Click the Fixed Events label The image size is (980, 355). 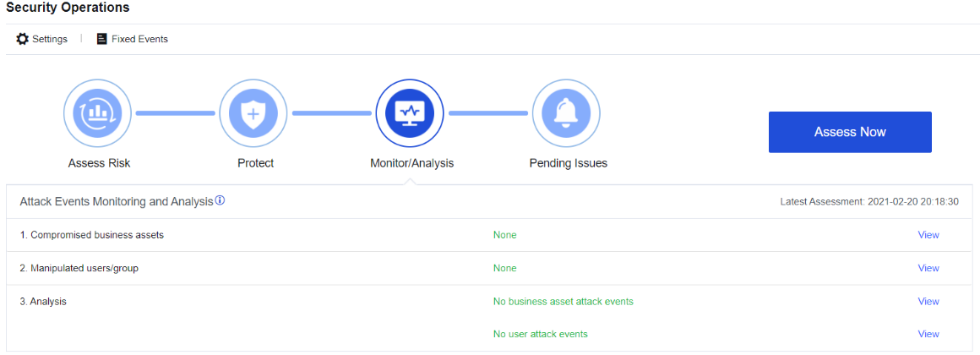139,39
